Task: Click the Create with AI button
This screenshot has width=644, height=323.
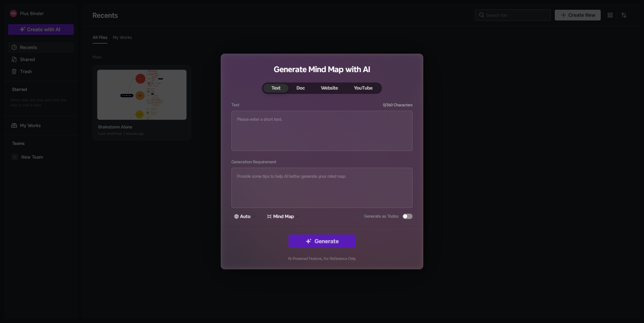Action: click(x=41, y=30)
